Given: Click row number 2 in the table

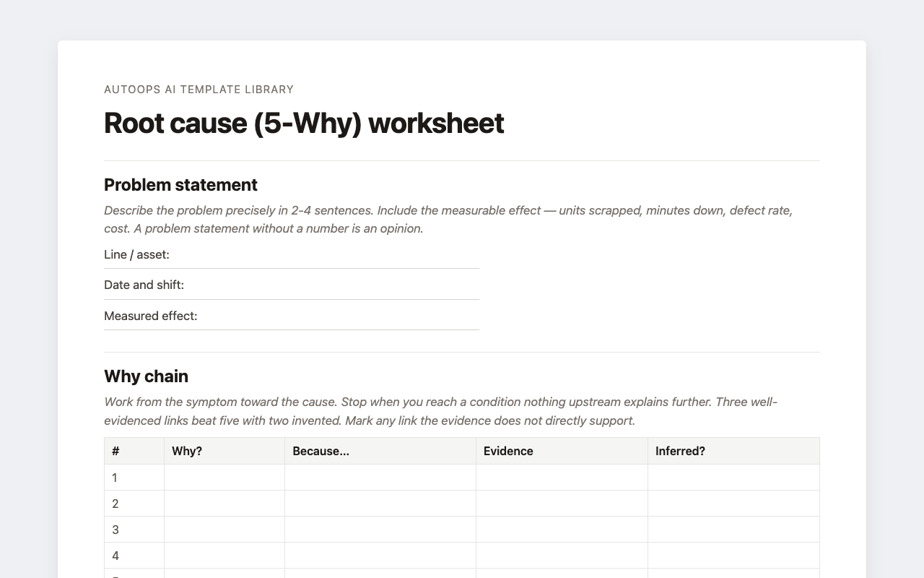Looking at the screenshot, I should [134, 504].
